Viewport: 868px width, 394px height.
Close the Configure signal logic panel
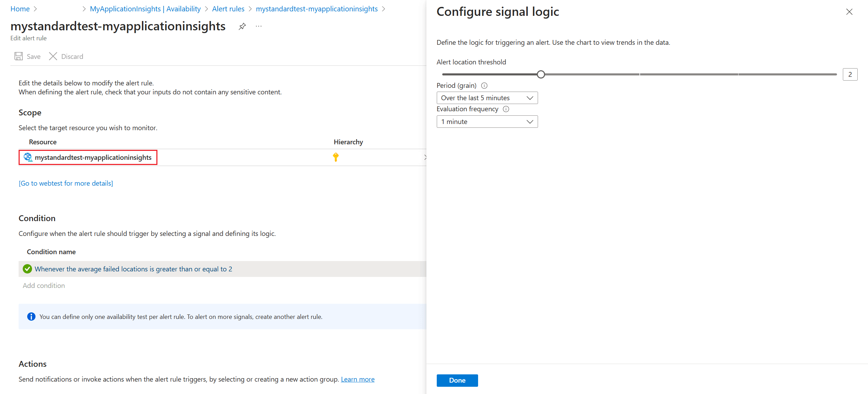[x=849, y=12]
